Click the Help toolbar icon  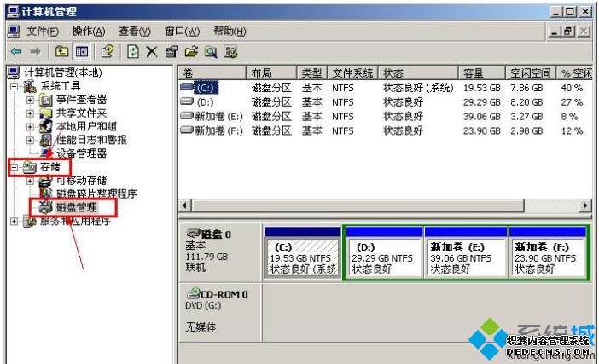(x=108, y=51)
